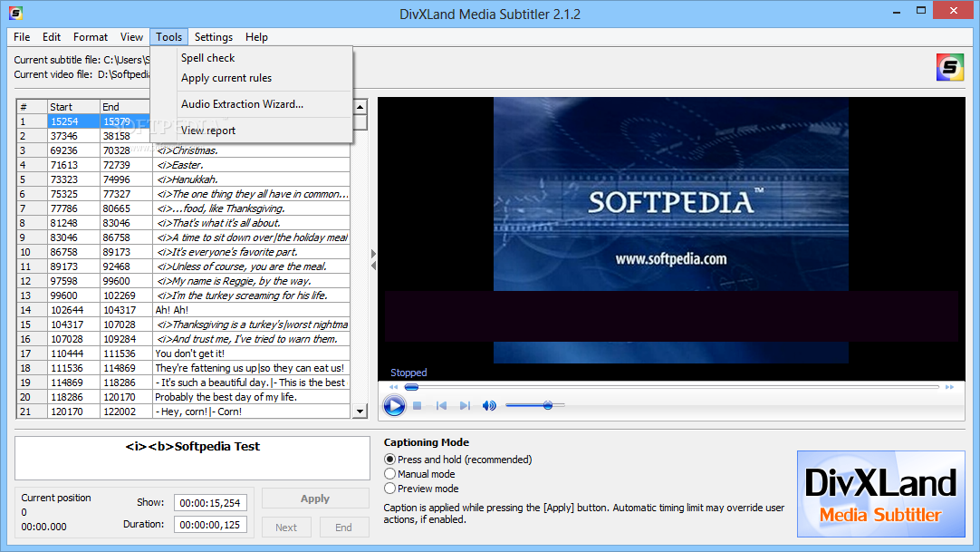Click the End button
This screenshot has height=552, width=980.
344,527
